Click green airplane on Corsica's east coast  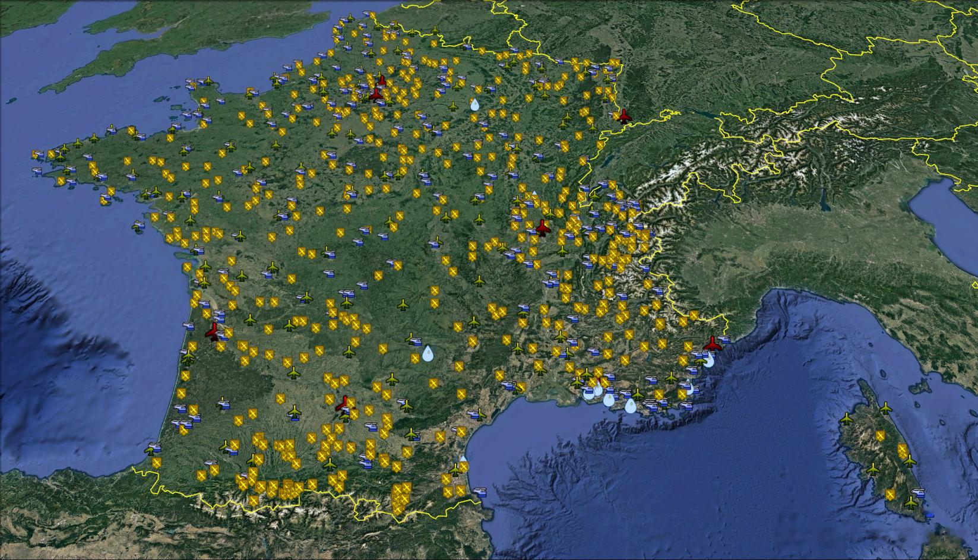(910, 461)
